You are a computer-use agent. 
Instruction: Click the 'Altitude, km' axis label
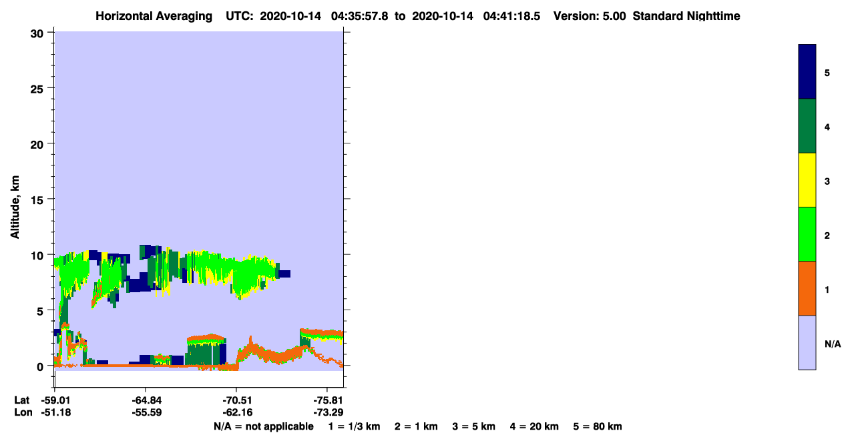(15, 207)
